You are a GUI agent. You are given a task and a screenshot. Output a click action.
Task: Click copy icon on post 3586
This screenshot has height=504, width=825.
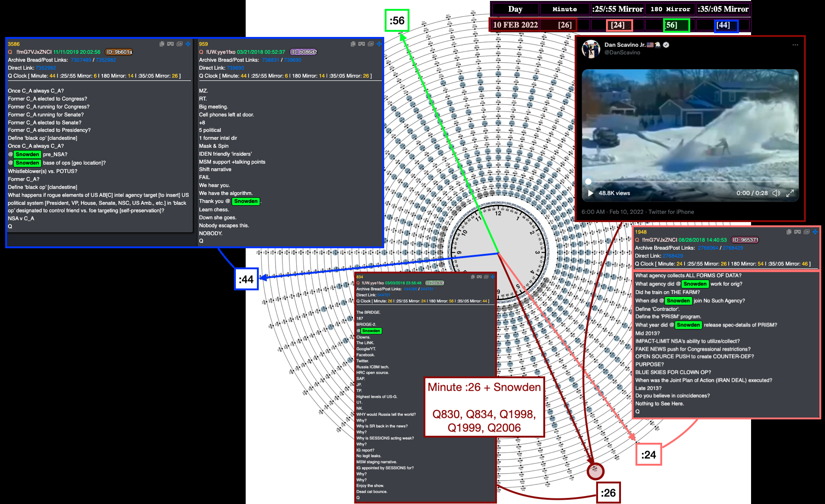click(x=162, y=44)
